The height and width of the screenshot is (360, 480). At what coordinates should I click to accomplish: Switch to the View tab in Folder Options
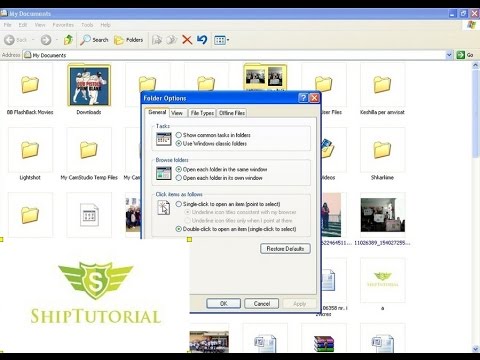[x=177, y=113]
